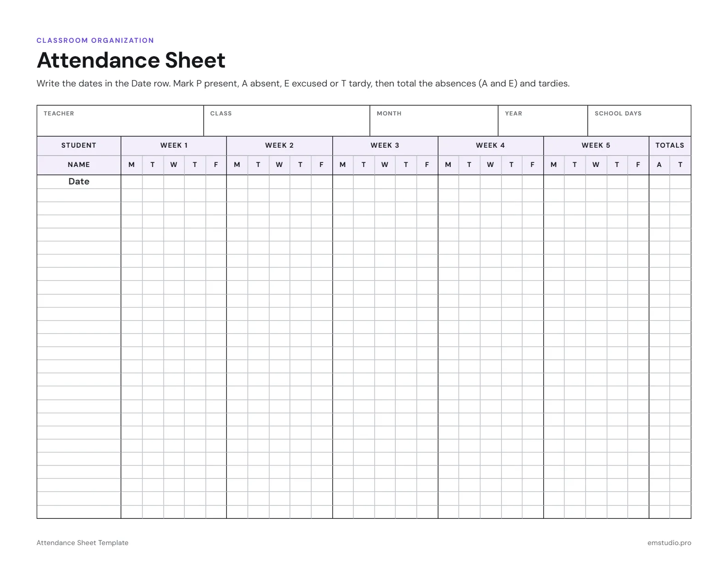This screenshot has height=563, width=728.
Task: Select the Name header cell
Action: coord(79,165)
